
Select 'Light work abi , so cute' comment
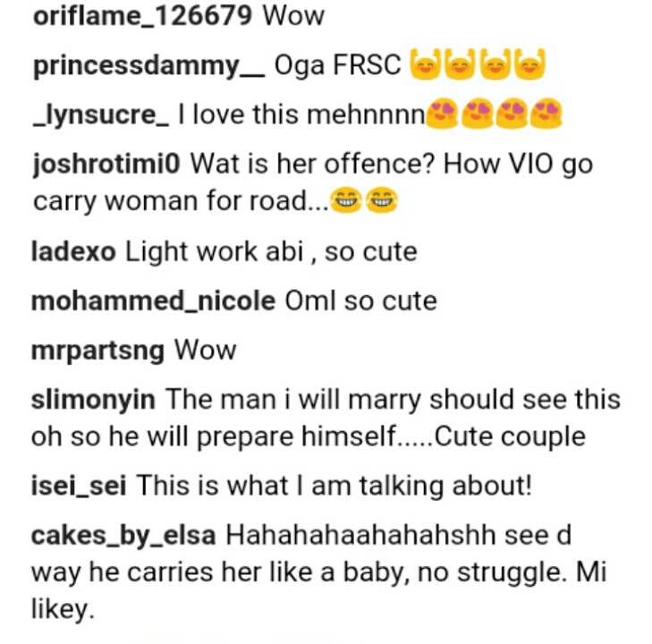click(x=271, y=251)
